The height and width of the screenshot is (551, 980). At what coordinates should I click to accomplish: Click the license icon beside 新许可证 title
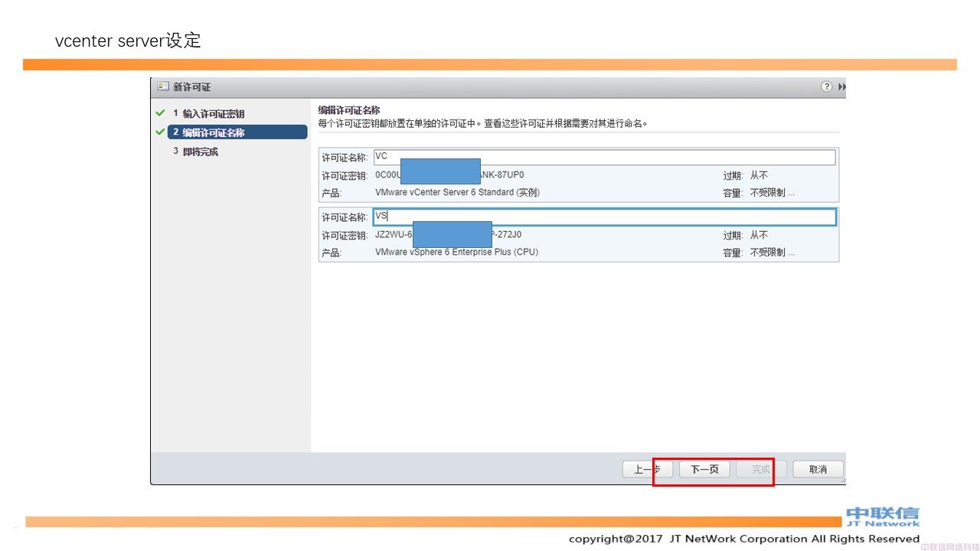162,86
